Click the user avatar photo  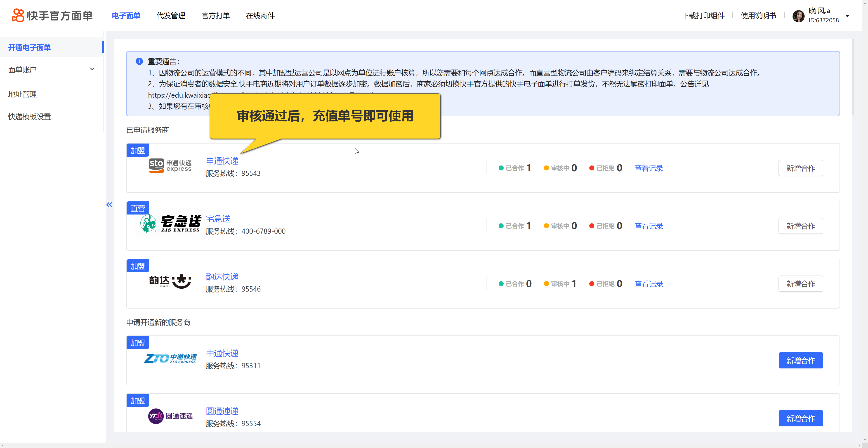tap(798, 16)
